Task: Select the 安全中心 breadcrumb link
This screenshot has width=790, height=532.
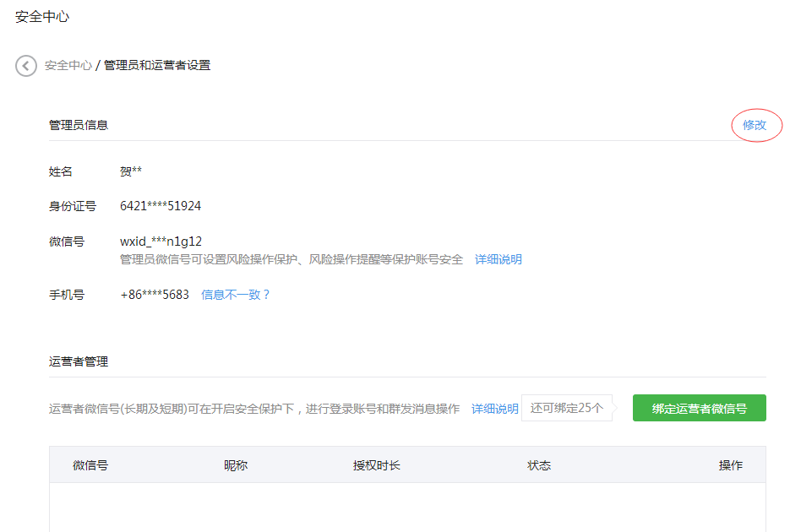Action: 66,63
